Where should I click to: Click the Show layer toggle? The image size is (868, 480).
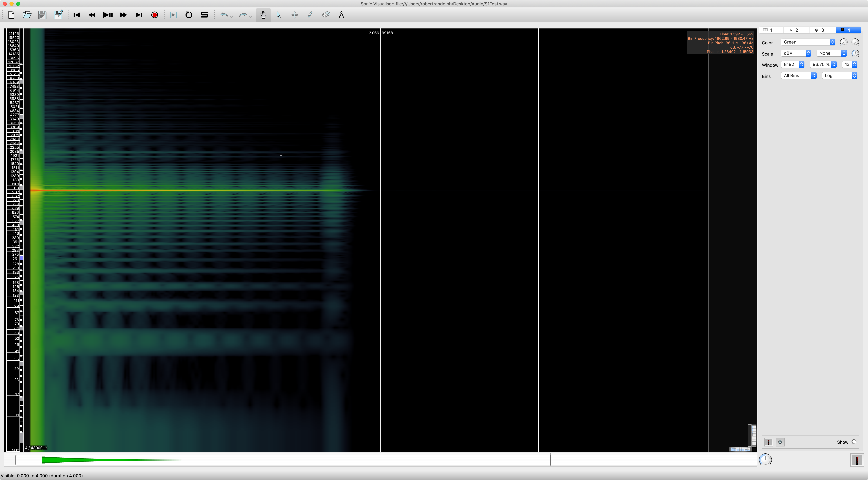[x=854, y=442]
